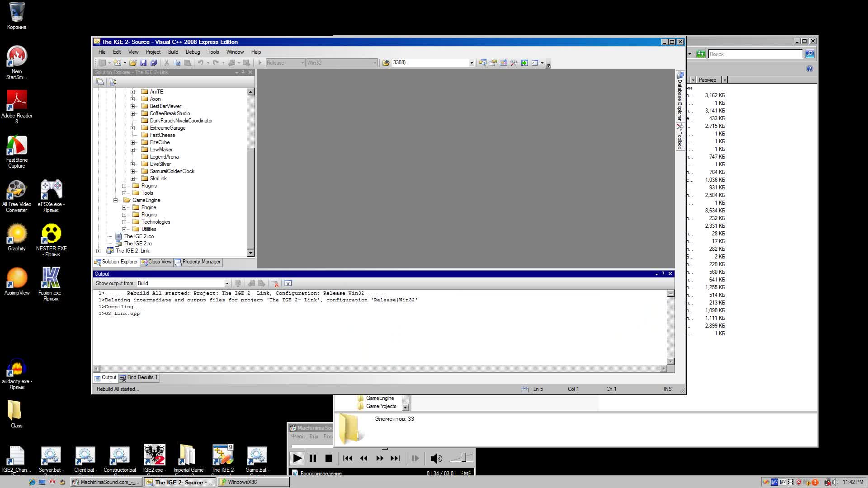The height and width of the screenshot is (488, 868).
Task: Click the Save All toolbar icon
Action: click(x=154, y=63)
